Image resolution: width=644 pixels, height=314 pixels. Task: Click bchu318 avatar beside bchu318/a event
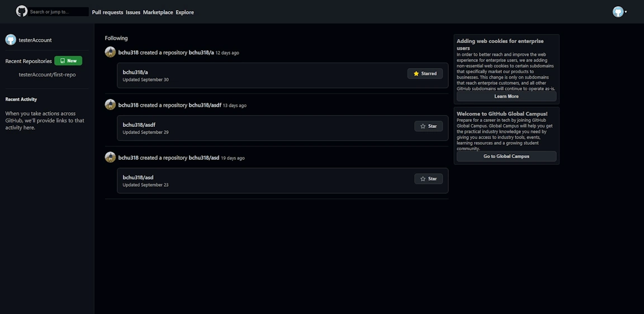click(110, 52)
